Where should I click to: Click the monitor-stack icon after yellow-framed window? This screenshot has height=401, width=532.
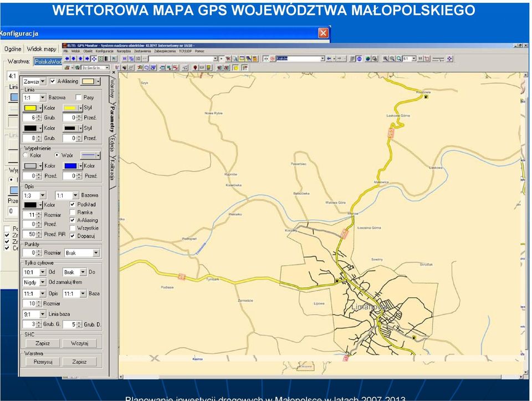click(249, 58)
